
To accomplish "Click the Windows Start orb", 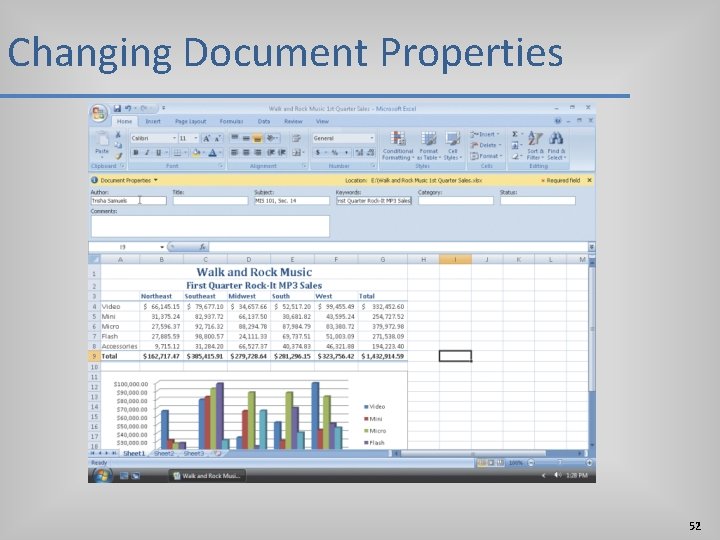I will click(x=101, y=475).
